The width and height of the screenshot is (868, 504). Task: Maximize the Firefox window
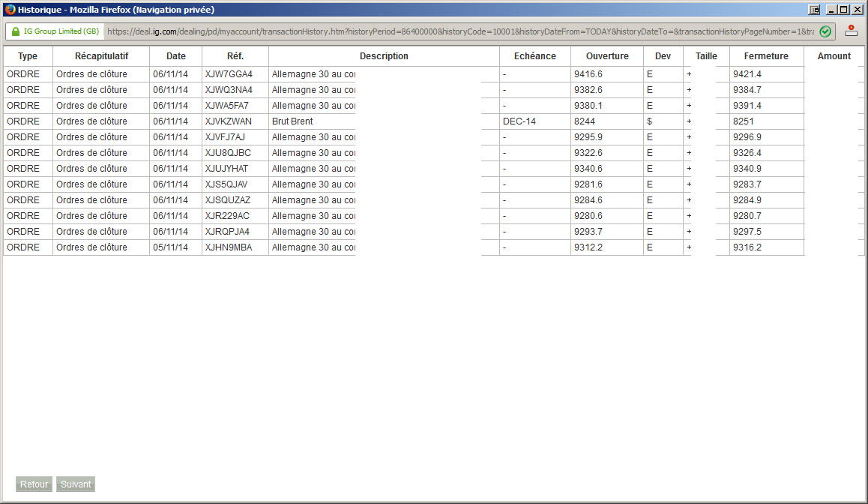[844, 10]
